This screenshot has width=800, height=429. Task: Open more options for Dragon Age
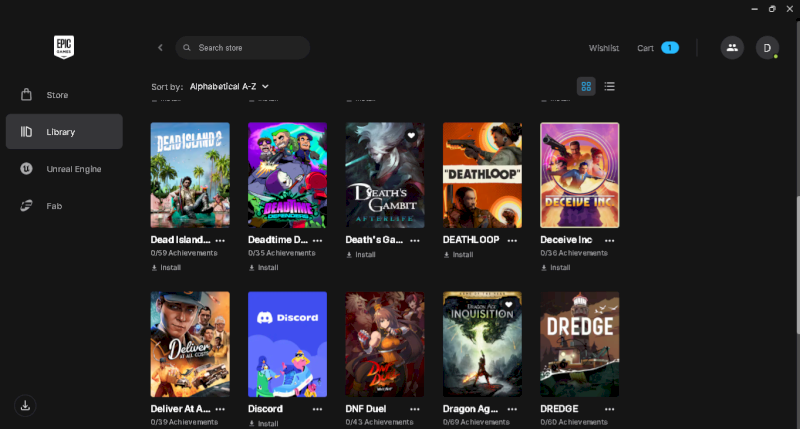pyautogui.click(x=512, y=409)
